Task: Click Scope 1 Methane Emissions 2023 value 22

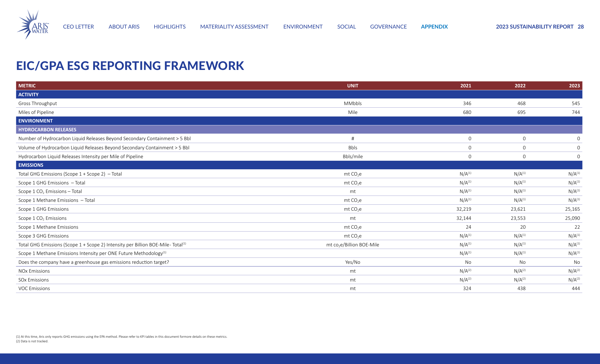Action: [577, 227]
